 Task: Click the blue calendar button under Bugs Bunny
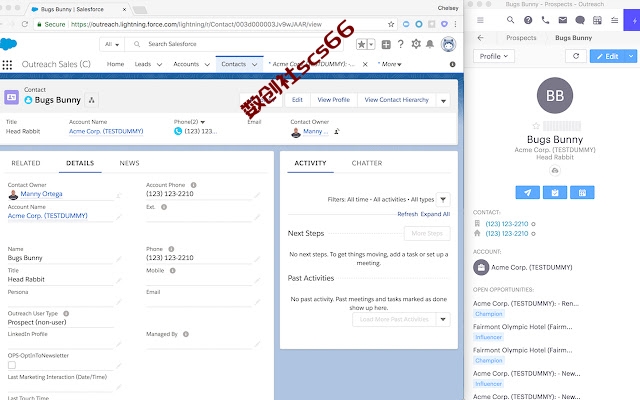582,192
